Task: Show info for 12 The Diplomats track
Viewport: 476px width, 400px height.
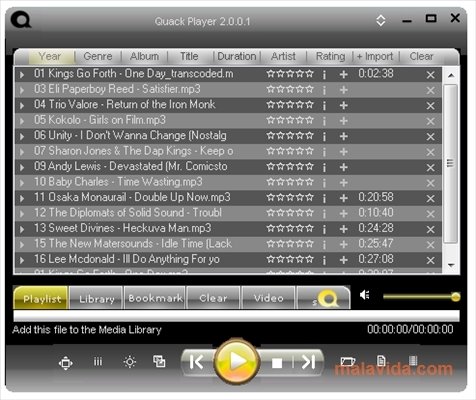Action: (x=324, y=214)
